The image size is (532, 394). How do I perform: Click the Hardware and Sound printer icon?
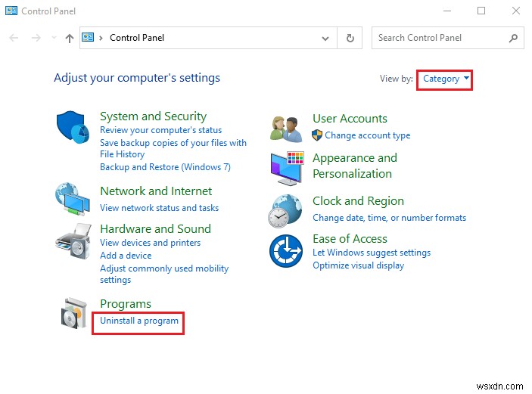click(73, 242)
